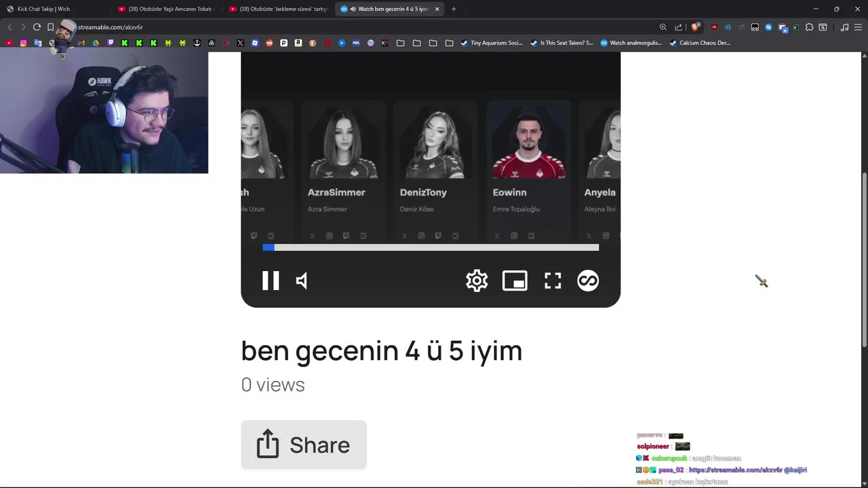Enable picture-in-picture mode for the video
This screenshot has width=868, height=488.
[515, 281]
